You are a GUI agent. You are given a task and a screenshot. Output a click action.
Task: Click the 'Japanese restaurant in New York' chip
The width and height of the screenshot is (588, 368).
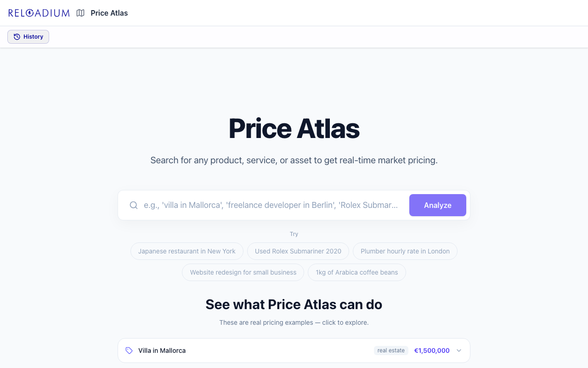coord(187,251)
